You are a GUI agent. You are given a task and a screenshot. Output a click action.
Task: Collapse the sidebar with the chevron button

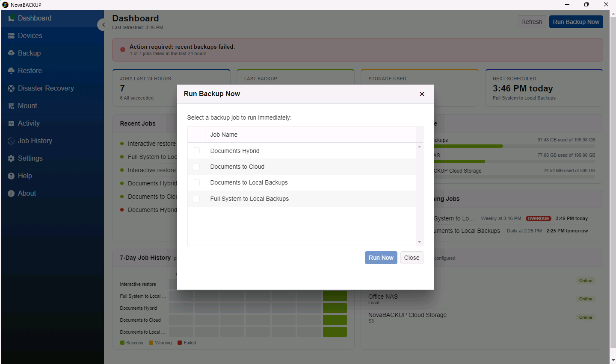[x=103, y=25]
